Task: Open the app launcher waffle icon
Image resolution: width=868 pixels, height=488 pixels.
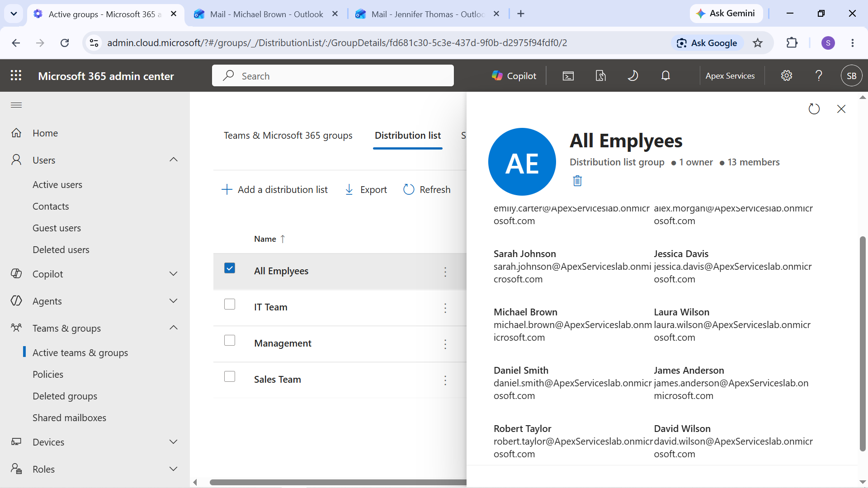Action: pos(16,75)
